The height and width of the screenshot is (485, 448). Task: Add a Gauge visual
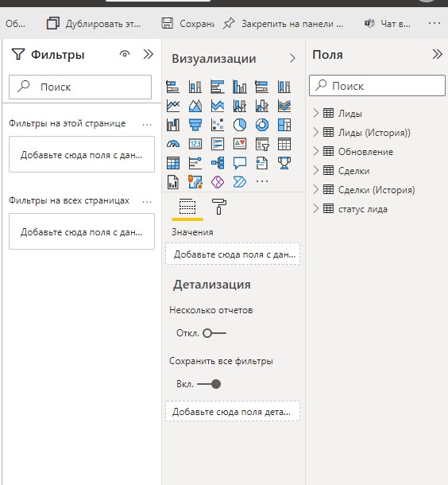click(172, 144)
